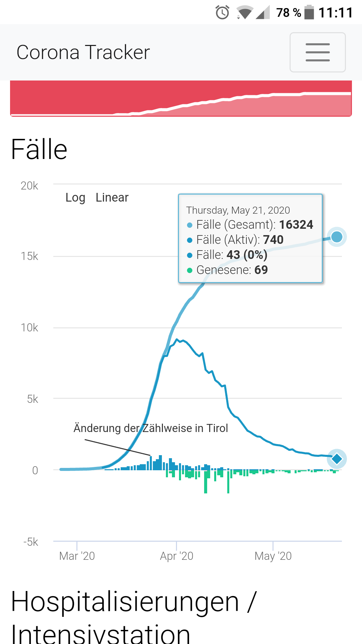Screen dimensions: 362x644
Task: Click the tallest green recovered bar
Action: click(205, 483)
